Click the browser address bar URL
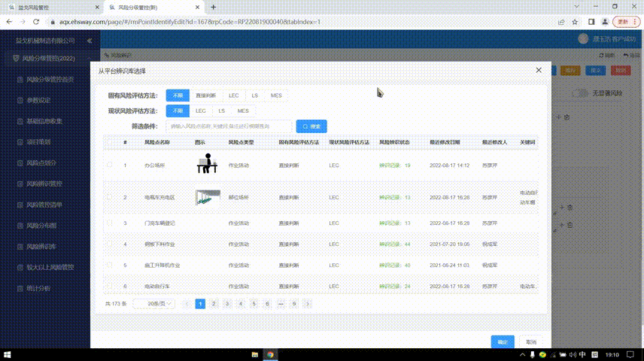 click(x=190, y=22)
